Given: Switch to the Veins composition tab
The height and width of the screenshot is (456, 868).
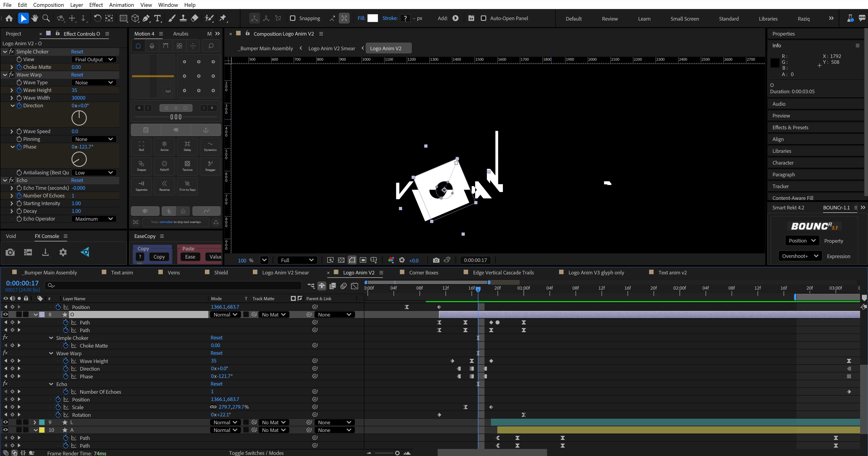Looking at the screenshot, I should click(x=173, y=273).
